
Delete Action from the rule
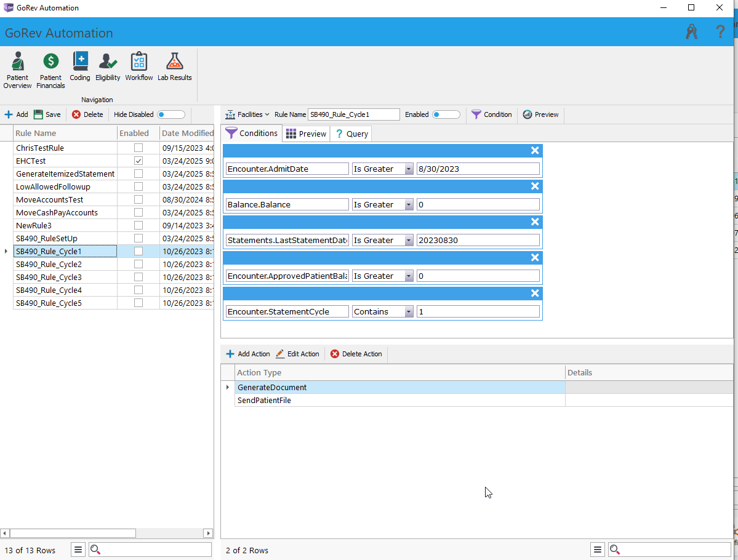click(x=356, y=354)
